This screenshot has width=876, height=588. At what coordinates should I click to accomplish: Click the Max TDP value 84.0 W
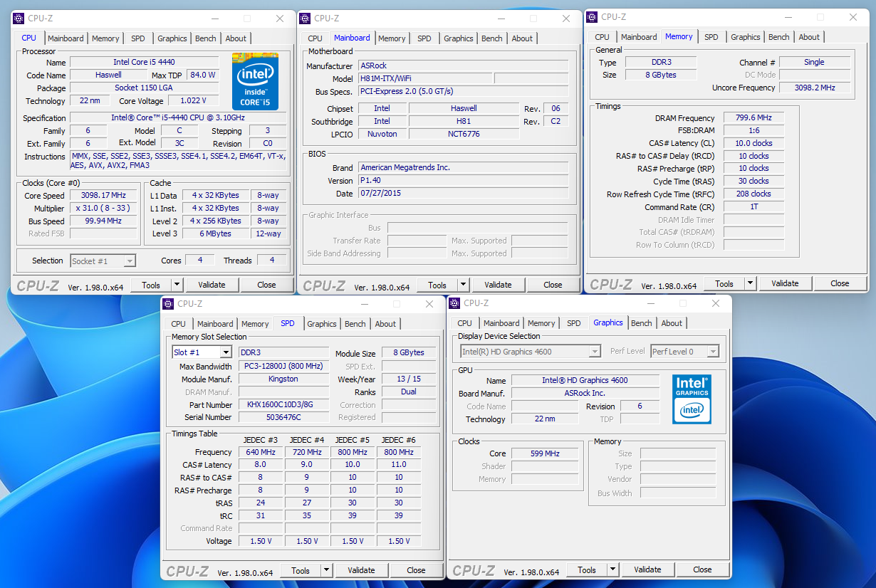coord(202,75)
